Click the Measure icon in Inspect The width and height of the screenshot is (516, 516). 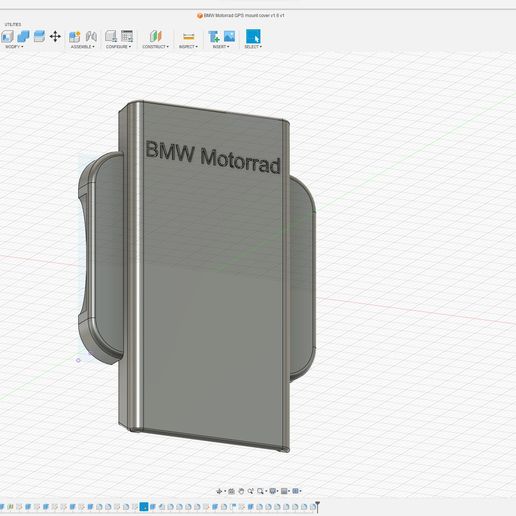(189, 37)
